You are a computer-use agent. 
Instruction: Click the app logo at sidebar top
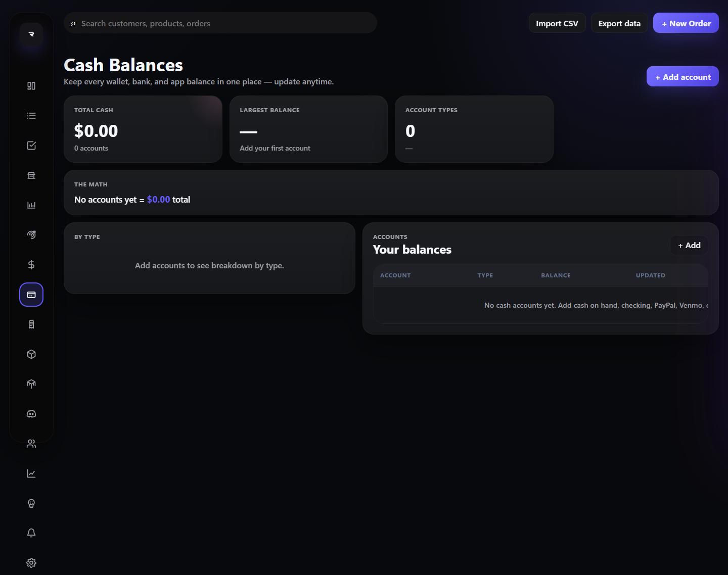(x=31, y=34)
